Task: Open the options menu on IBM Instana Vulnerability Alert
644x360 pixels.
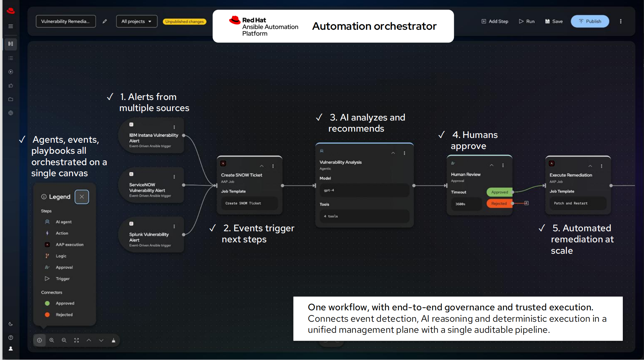Action: tap(174, 127)
